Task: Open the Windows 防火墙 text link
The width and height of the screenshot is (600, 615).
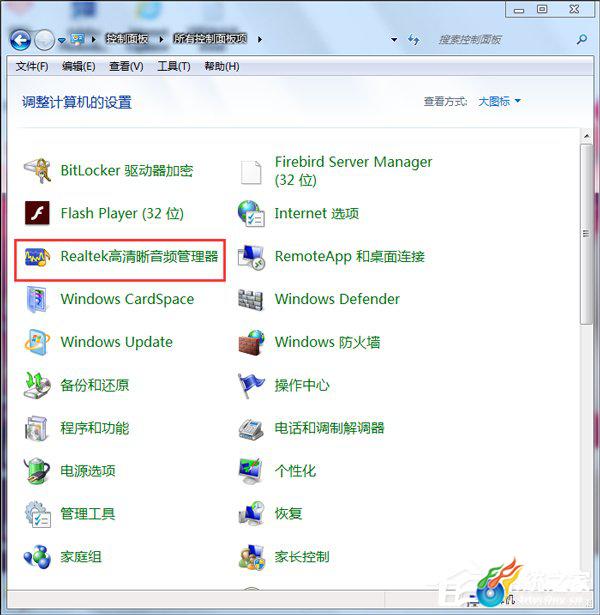Action: coord(327,342)
